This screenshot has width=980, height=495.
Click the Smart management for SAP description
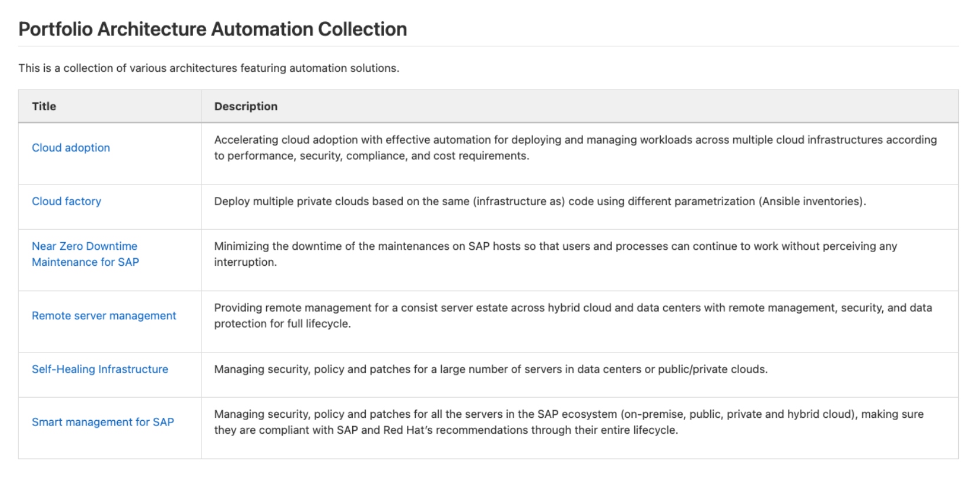tap(568, 423)
